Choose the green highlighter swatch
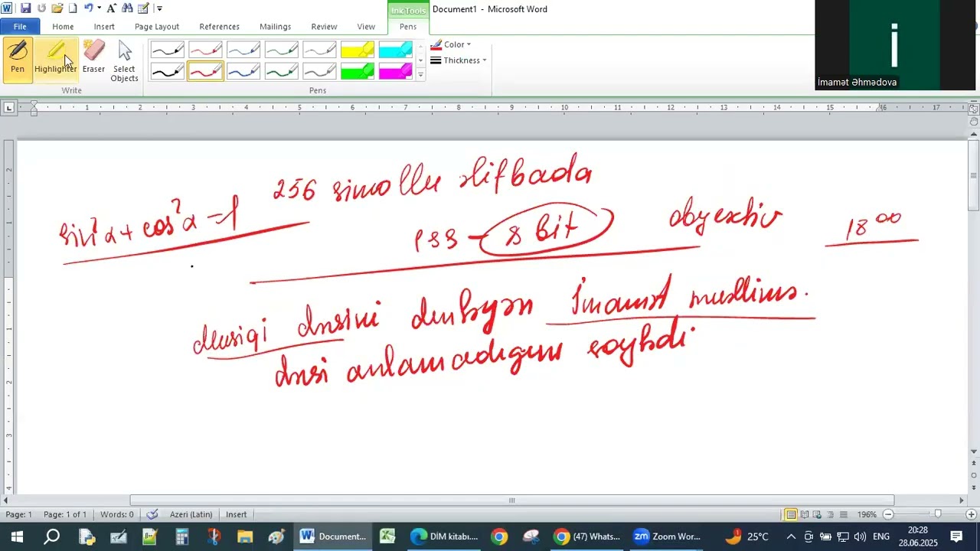The height and width of the screenshot is (551, 980). pos(358,72)
